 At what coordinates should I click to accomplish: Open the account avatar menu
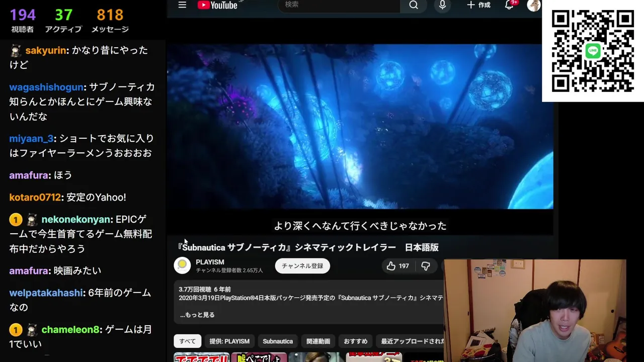[x=533, y=5]
